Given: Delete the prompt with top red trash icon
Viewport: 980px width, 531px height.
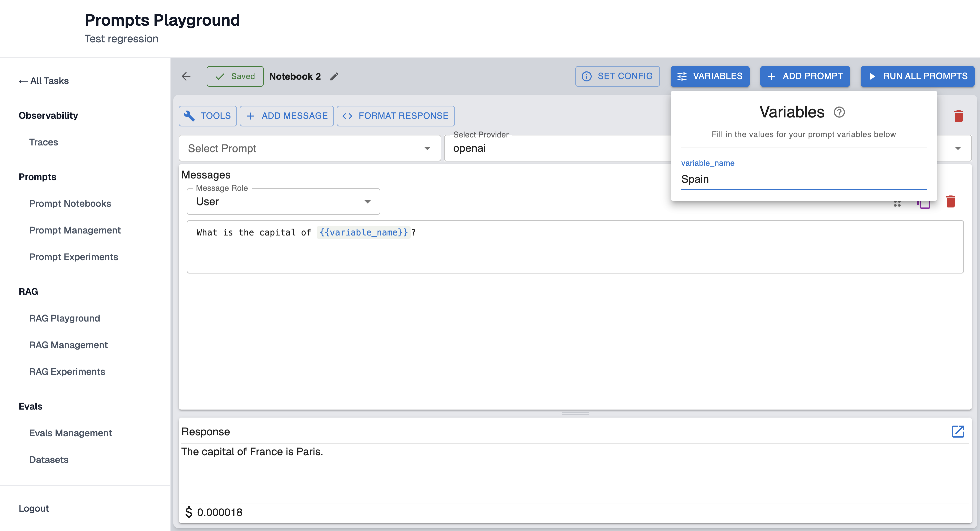Looking at the screenshot, I should pos(958,116).
